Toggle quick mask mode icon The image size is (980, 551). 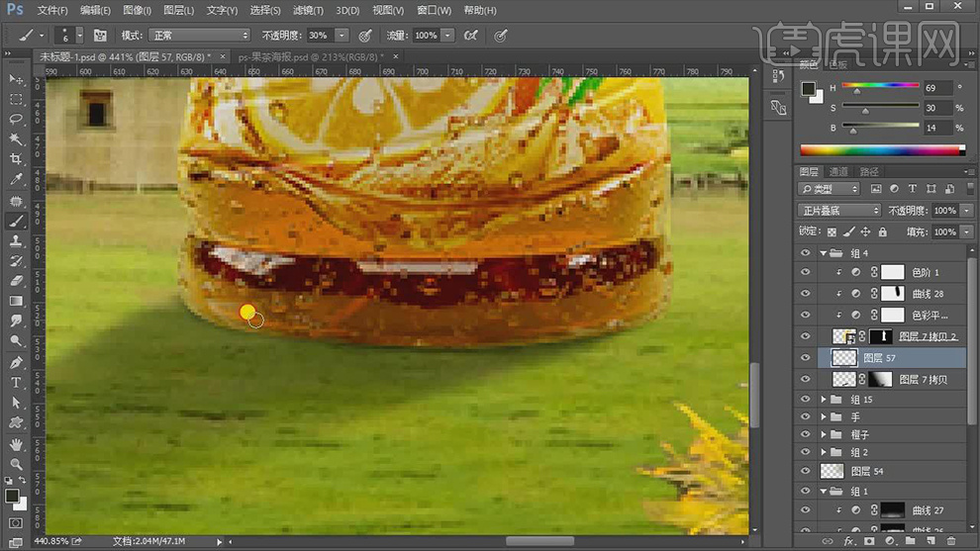pos(16,523)
